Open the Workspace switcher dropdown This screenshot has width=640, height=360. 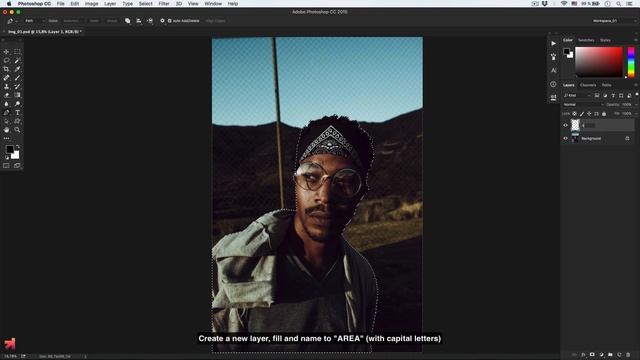(x=613, y=21)
